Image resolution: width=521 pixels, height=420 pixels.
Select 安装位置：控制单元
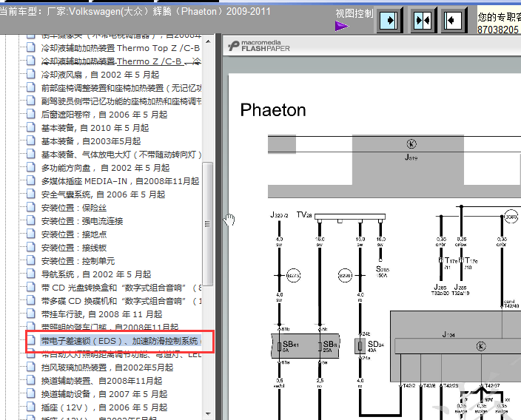pos(78,261)
